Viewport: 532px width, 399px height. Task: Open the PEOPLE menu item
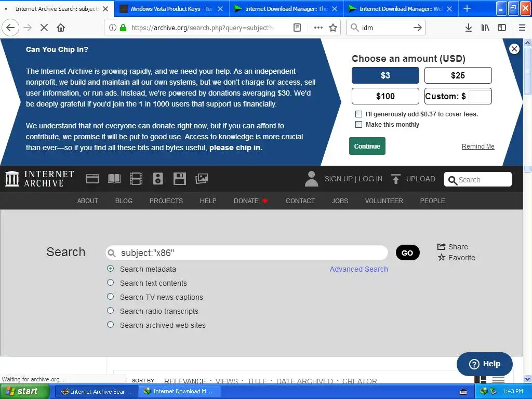click(432, 201)
